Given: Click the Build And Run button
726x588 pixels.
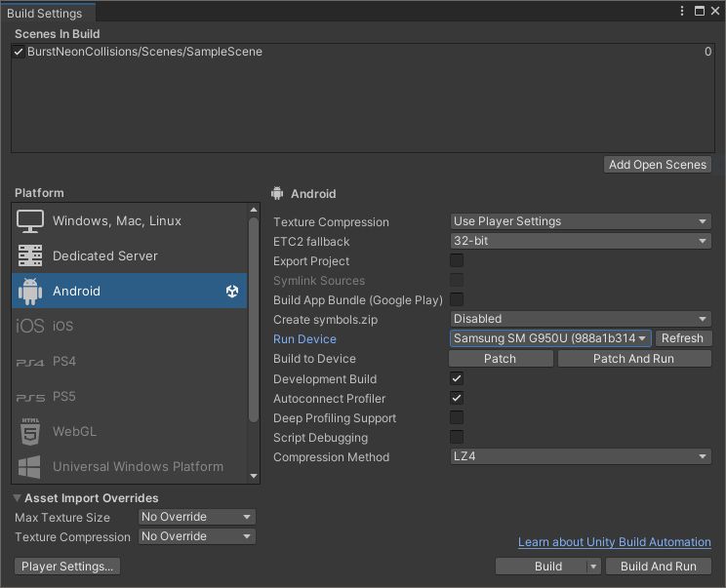Looking at the screenshot, I should pos(659,567).
